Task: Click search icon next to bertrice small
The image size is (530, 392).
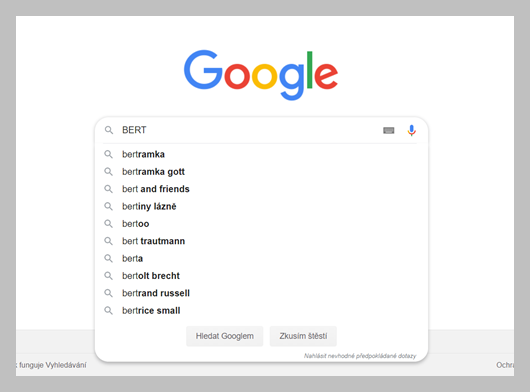Action: point(108,310)
